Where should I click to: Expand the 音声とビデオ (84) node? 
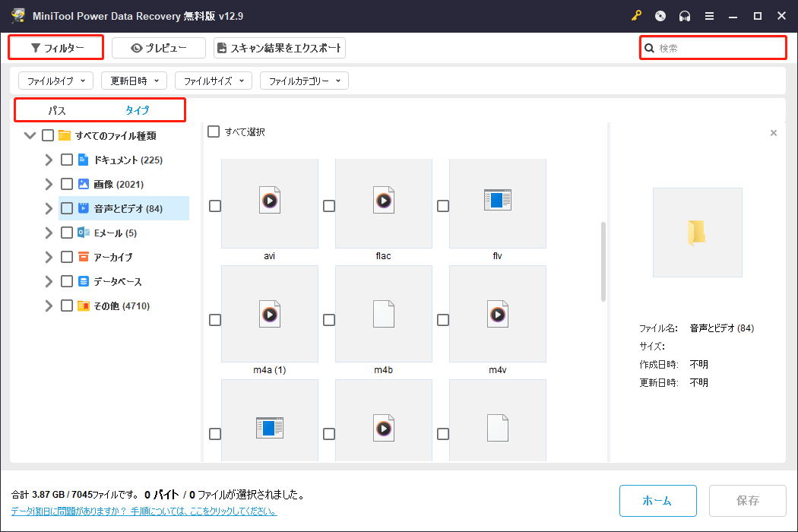[x=49, y=208]
